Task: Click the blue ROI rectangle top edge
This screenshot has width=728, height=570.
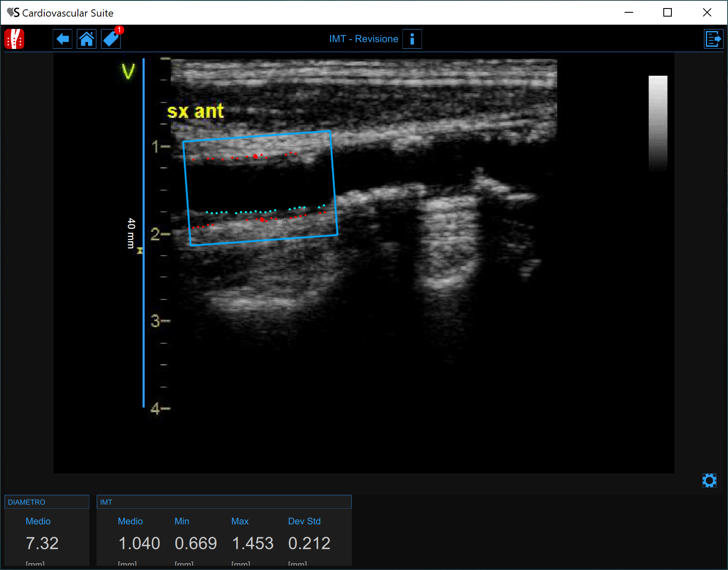Action: (257, 136)
